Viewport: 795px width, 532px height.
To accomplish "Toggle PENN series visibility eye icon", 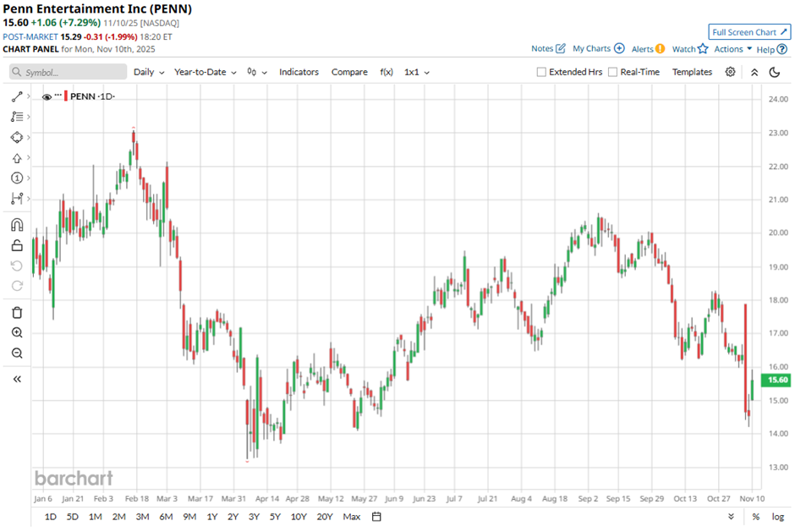I will (47, 97).
